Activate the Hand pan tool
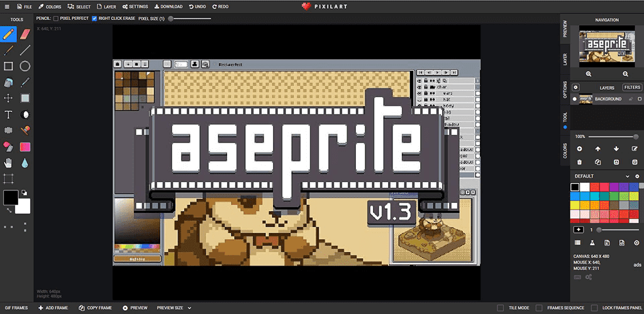Screen dimensions: 644x314 (8, 163)
